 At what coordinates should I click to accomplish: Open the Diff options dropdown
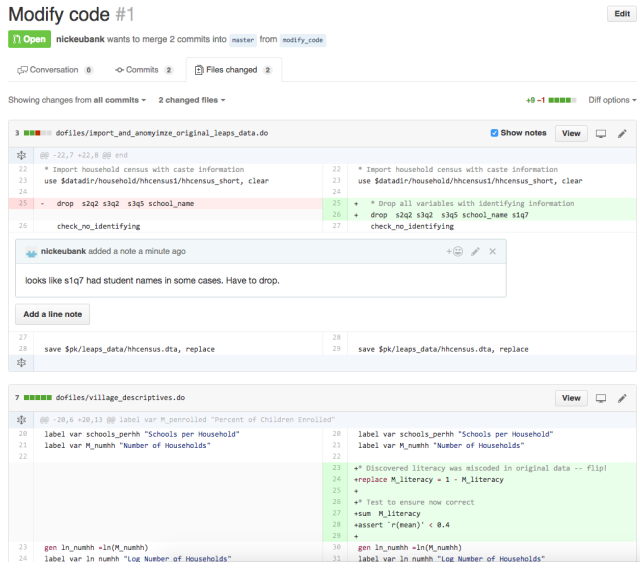click(612, 100)
